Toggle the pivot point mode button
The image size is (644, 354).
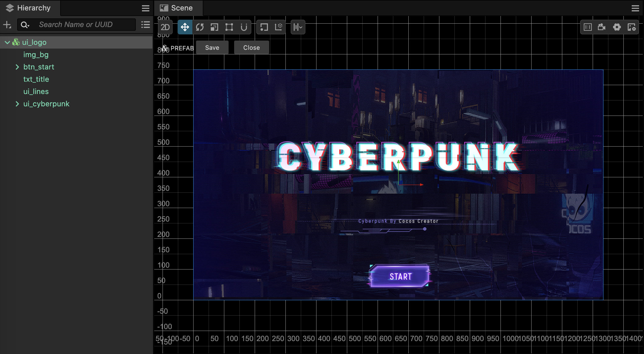pos(264,27)
